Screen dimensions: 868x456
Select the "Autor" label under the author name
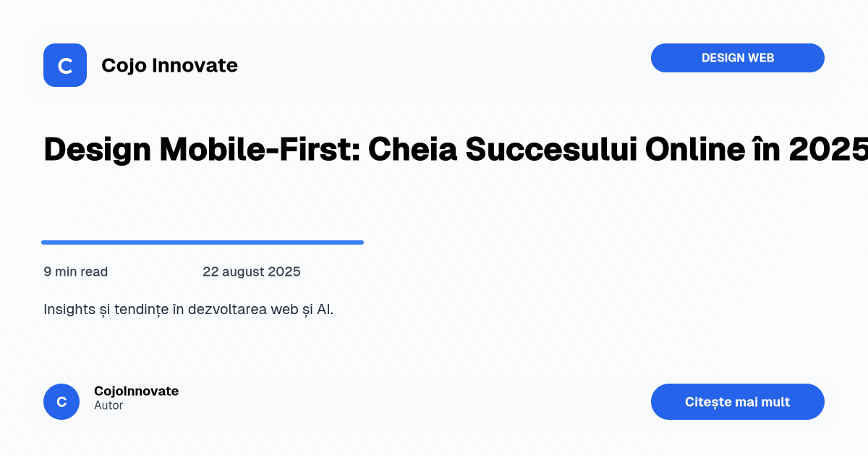click(108, 405)
